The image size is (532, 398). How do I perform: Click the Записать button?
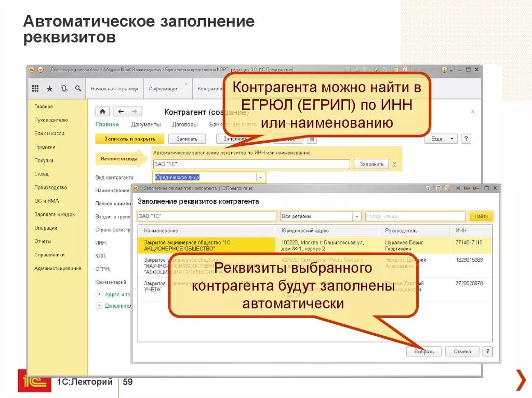187,139
